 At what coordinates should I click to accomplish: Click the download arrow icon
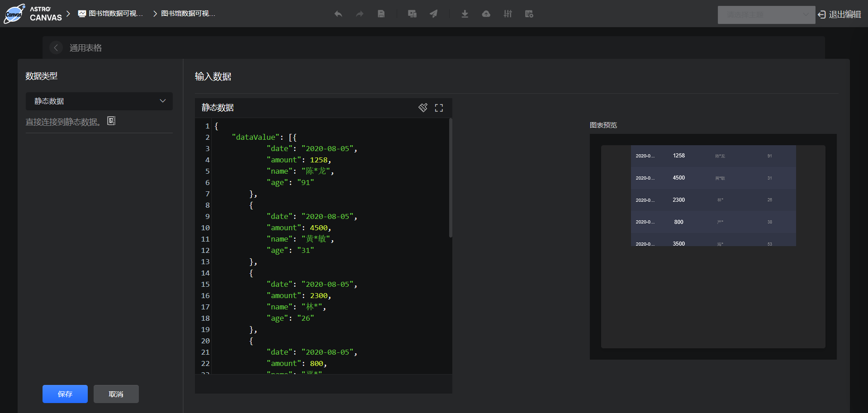(465, 14)
